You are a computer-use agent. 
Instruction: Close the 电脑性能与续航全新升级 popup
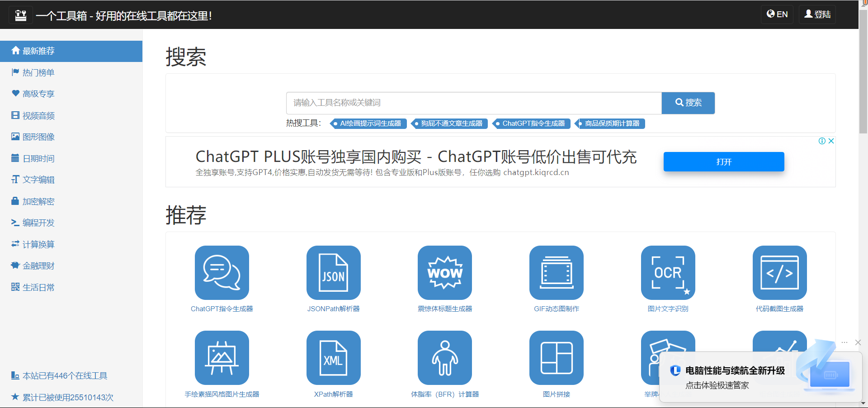click(x=858, y=342)
